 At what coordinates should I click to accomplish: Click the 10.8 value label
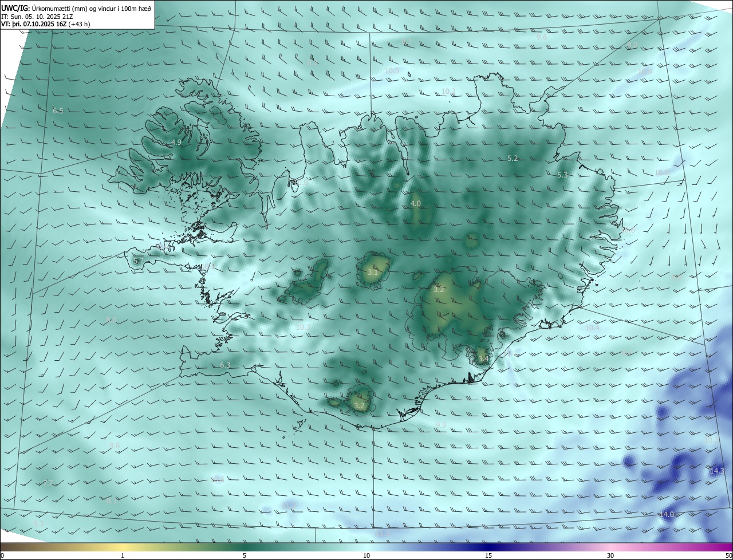pyautogui.click(x=661, y=172)
